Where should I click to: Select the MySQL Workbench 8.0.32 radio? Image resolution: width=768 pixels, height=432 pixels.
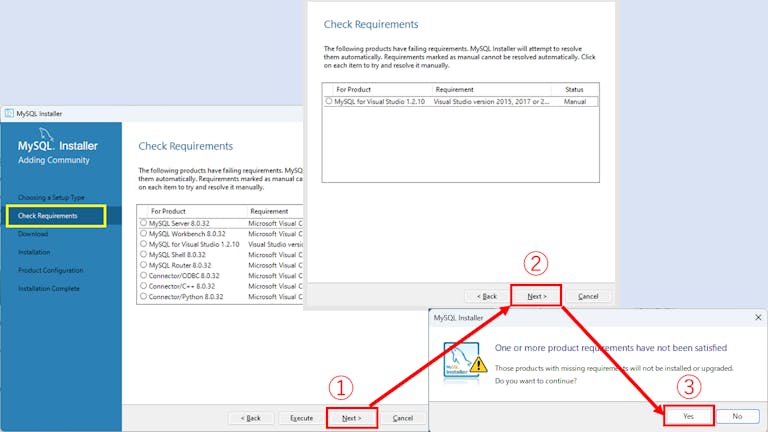point(144,234)
